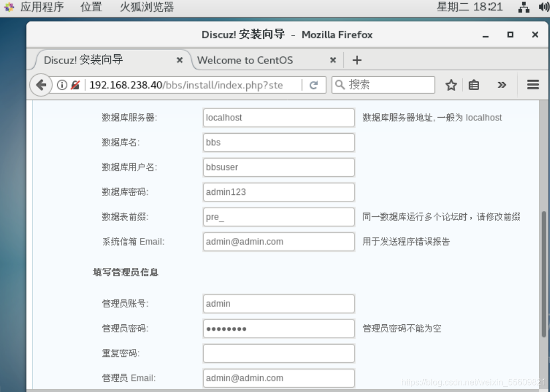The height and width of the screenshot is (392, 550).
Task: Click the 用于发送程序错误报告 hint
Action: point(406,242)
